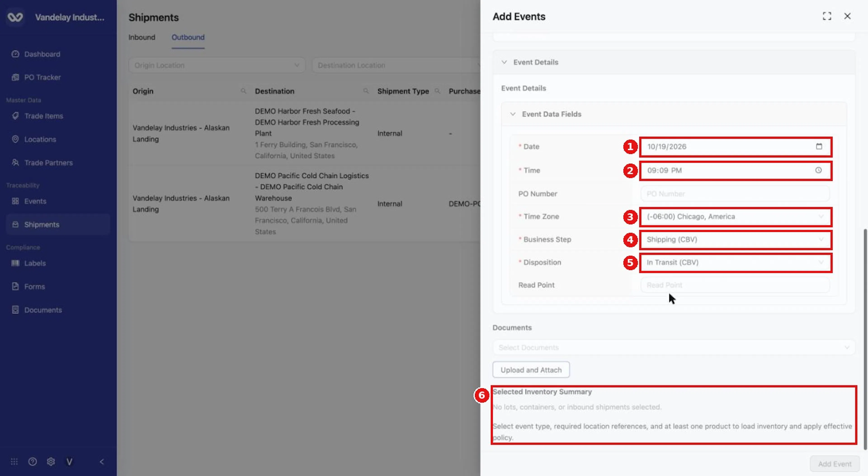868x476 pixels.
Task: Open the Business Step dropdown
Action: tap(735, 239)
